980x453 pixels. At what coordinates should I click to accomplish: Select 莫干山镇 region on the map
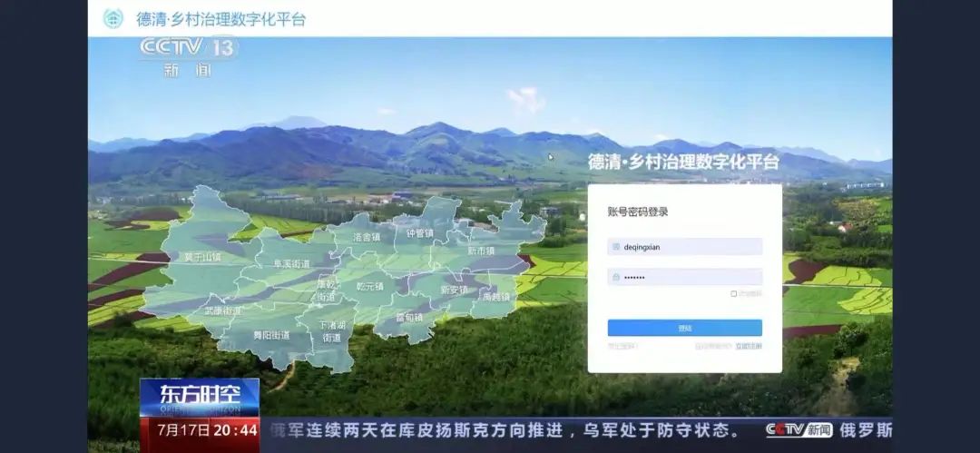coord(201,257)
